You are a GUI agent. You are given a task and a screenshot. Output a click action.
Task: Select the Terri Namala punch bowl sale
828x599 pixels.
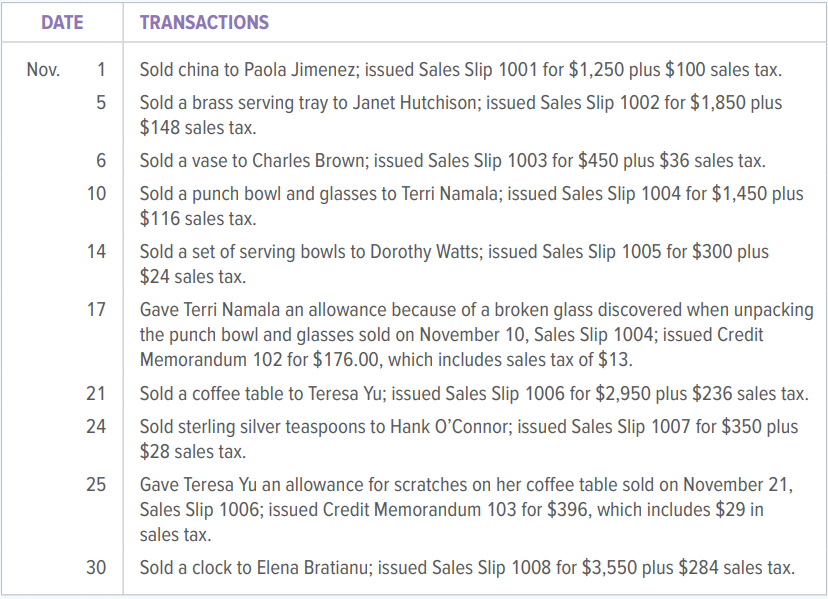coord(471,206)
